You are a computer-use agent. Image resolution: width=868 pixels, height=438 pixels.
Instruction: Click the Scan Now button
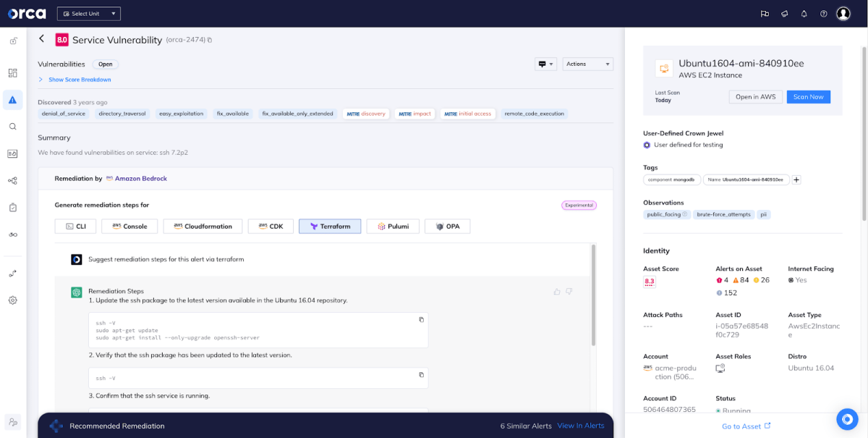coord(808,97)
